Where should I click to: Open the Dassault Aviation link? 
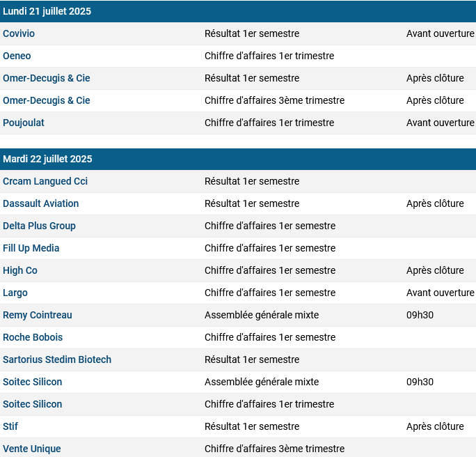coord(40,203)
